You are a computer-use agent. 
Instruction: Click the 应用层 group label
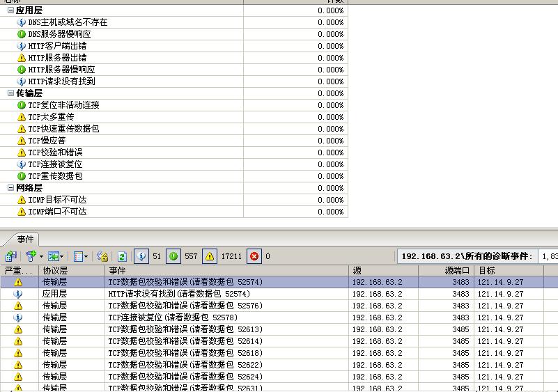[x=29, y=10]
